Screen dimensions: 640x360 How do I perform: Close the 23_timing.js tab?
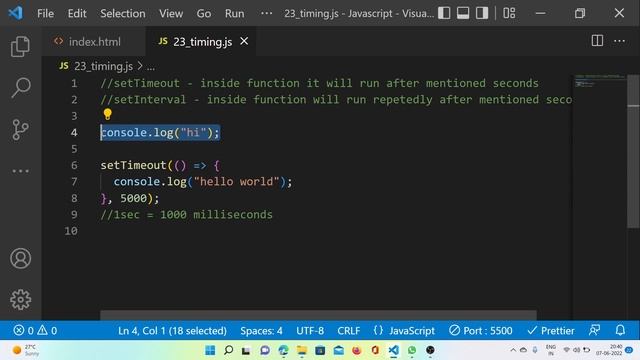244,41
